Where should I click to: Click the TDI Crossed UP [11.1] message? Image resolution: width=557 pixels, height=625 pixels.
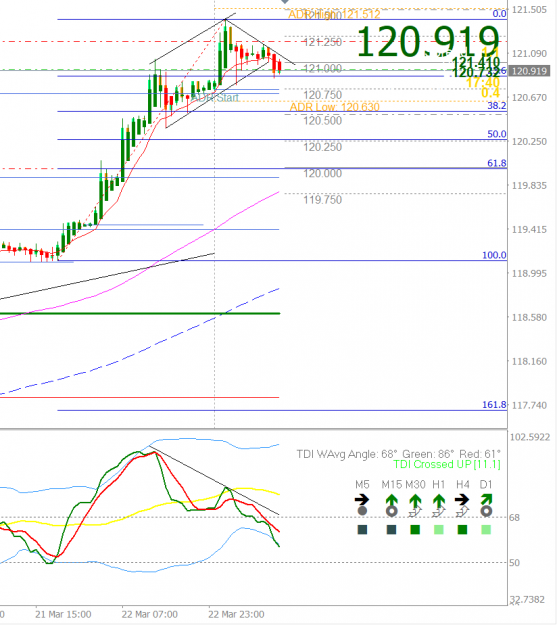point(447,464)
